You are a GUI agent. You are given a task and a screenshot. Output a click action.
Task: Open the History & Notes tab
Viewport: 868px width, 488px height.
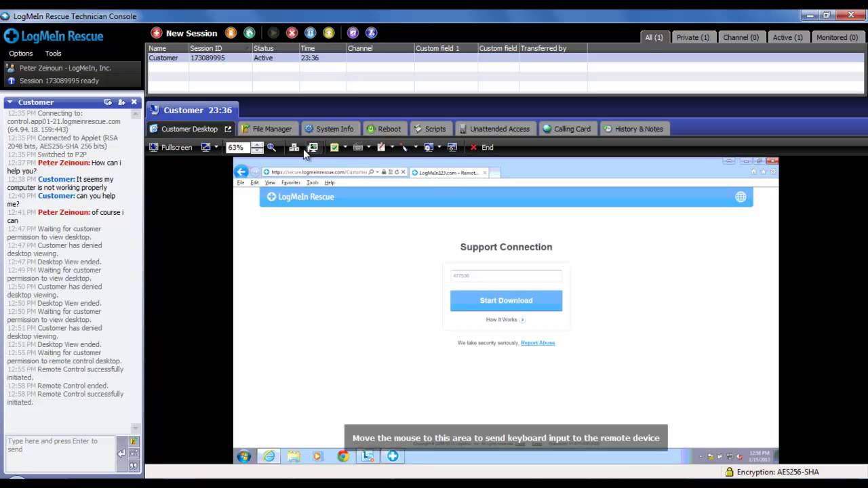click(x=633, y=129)
